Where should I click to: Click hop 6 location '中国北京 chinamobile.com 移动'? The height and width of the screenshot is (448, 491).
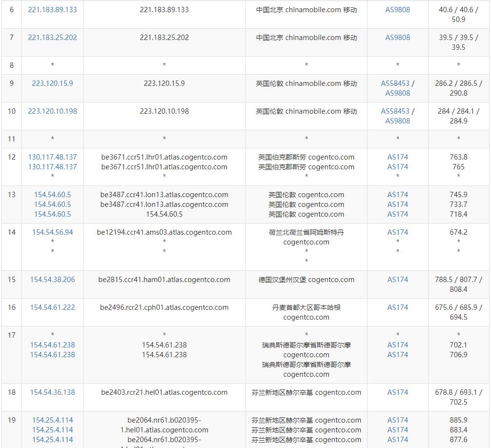point(306,10)
